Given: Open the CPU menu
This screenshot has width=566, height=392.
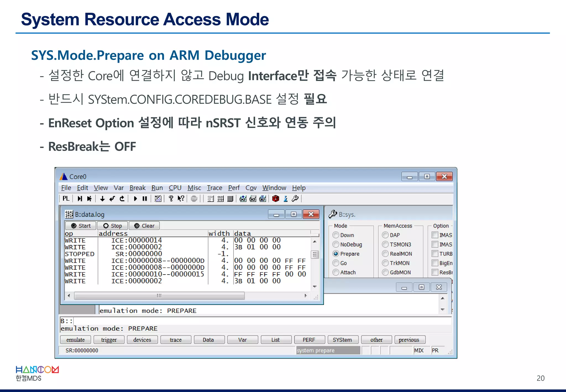Looking at the screenshot, I should point(175,188).
